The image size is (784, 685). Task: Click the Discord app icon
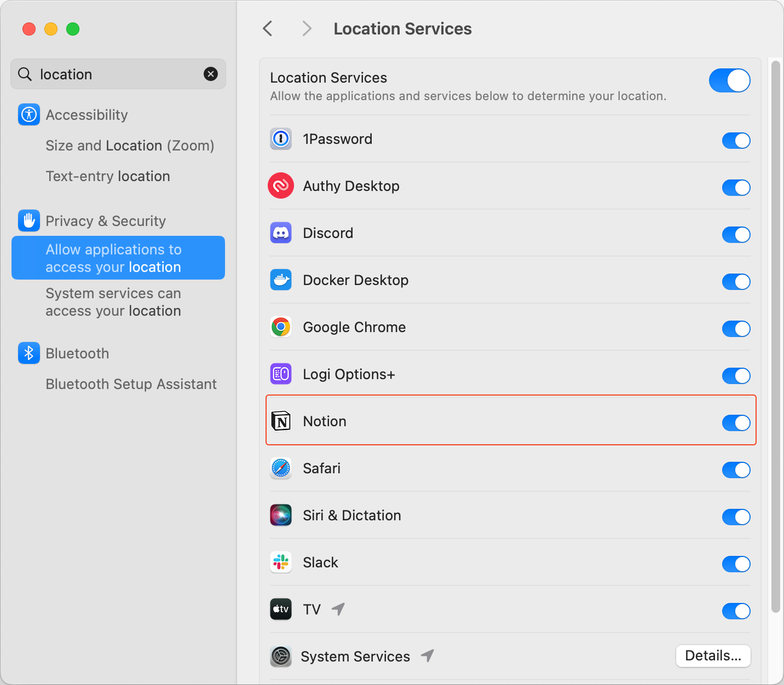pyautogui.click(x=281, y=233)
